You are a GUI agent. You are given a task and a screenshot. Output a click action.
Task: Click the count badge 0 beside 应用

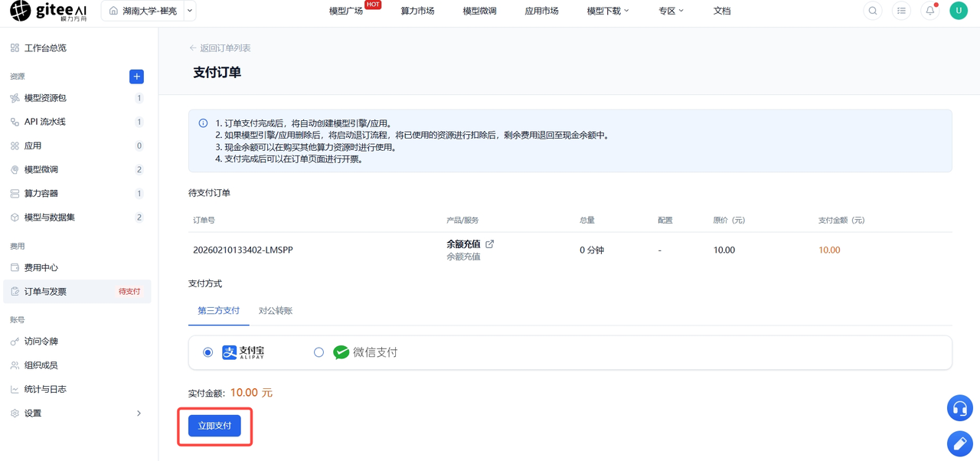point(139,145)
